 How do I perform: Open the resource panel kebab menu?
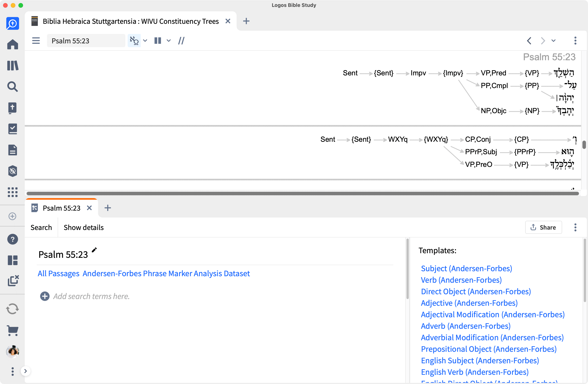click(575, 40)
